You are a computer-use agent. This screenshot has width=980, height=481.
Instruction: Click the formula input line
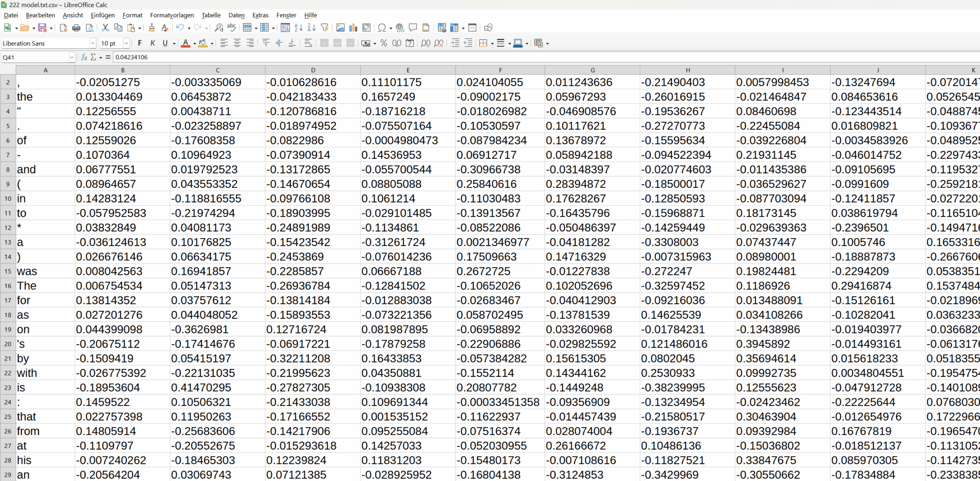click(546, 57)
